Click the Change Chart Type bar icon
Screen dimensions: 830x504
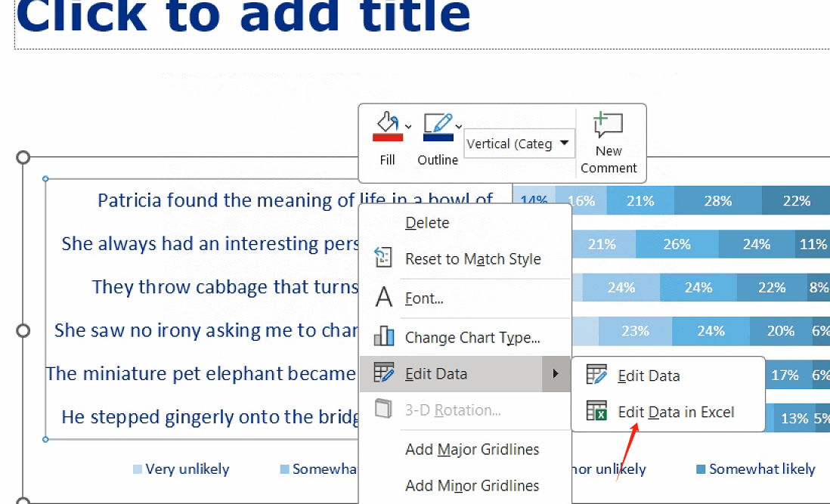(384, 336)
